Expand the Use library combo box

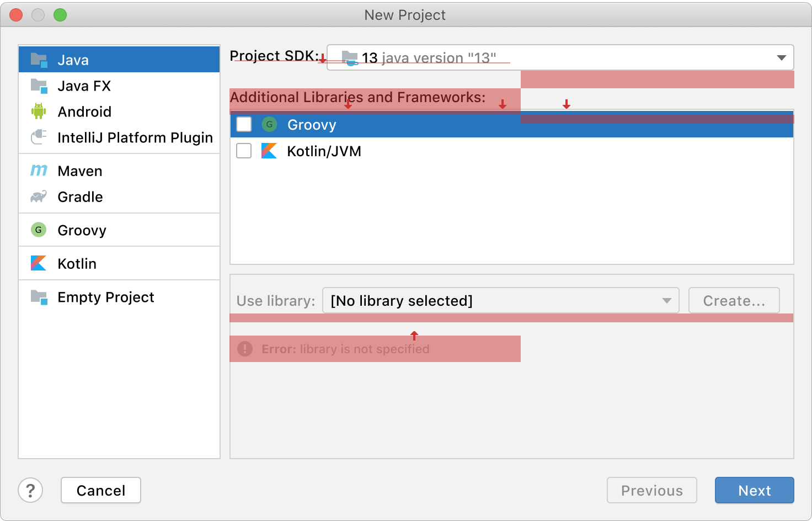500,300
